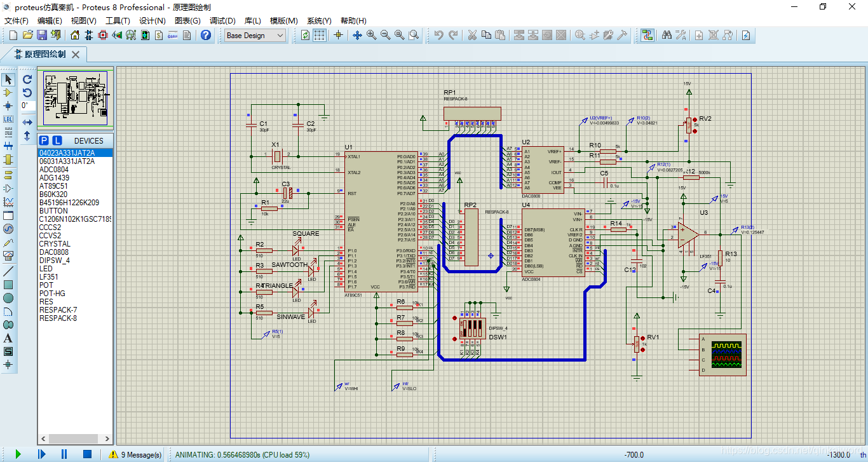Flip vertically with the Y-mirror icon
Image resolution: width=868 pixels, height=462 pixels.
pyautogui.click(x=27, y=136)
